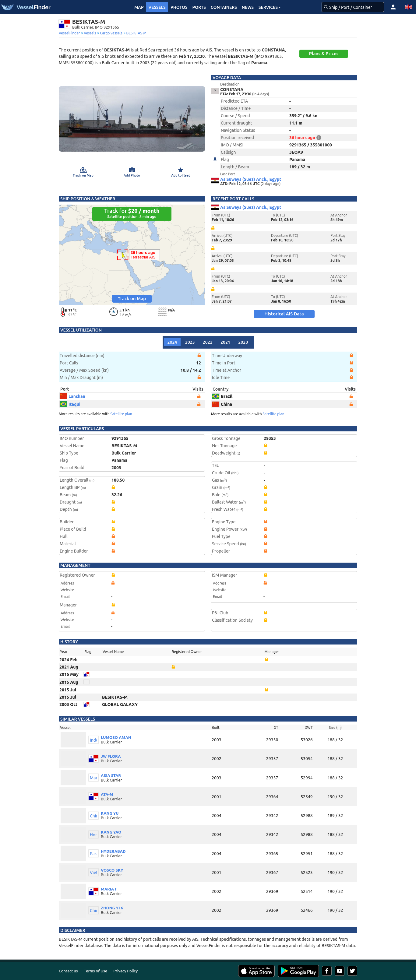
Task: Open similar vessel LUMOSO AMAN
Action: 116,737
